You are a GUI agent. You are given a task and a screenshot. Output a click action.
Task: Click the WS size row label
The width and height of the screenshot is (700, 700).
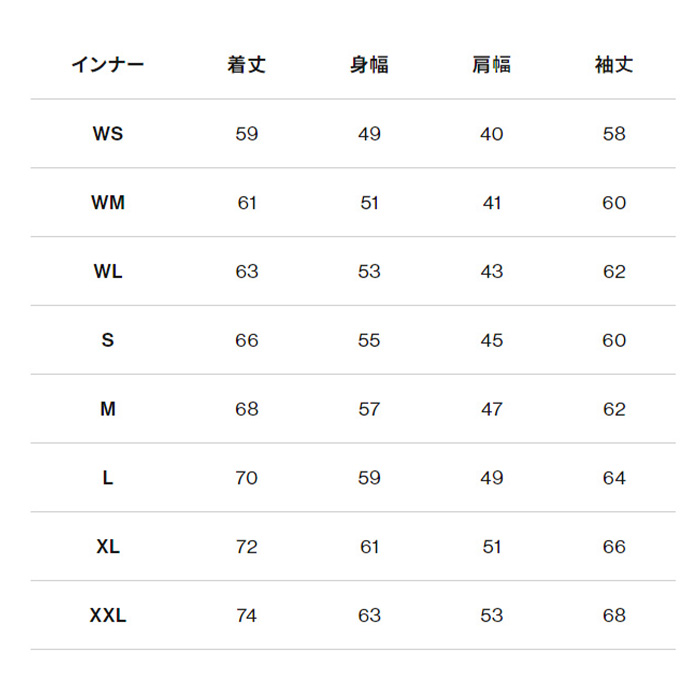click(x=108, y=133)
